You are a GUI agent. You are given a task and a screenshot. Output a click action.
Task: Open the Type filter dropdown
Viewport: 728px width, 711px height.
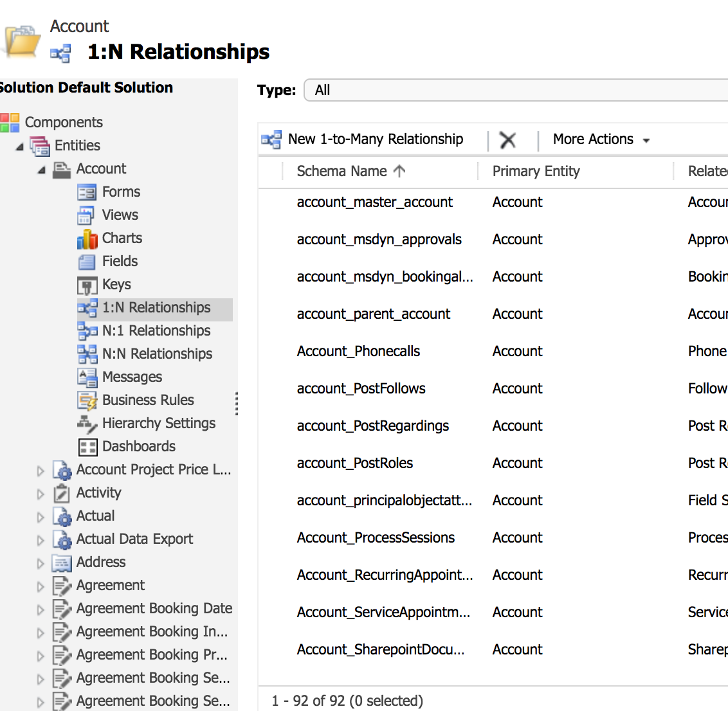(516, 90)
